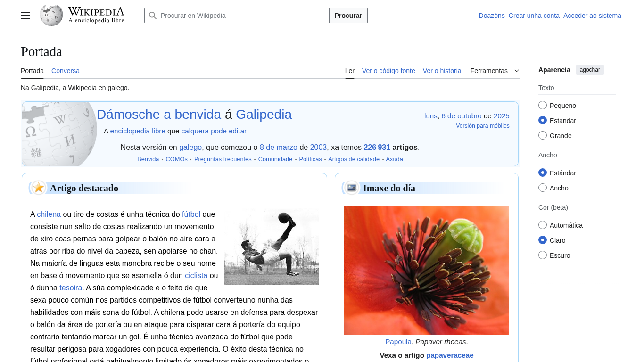Select Pequeno text size

(x=543, y=105)
